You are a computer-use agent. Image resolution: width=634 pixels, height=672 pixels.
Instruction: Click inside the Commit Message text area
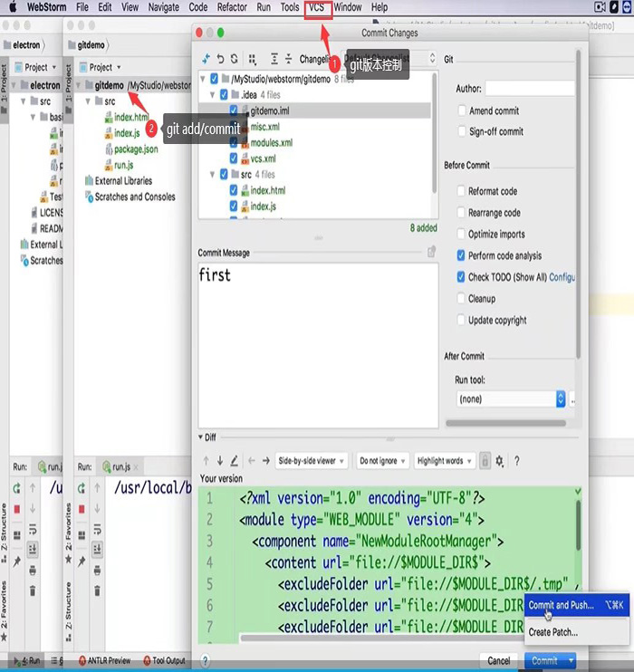(318, 345)
